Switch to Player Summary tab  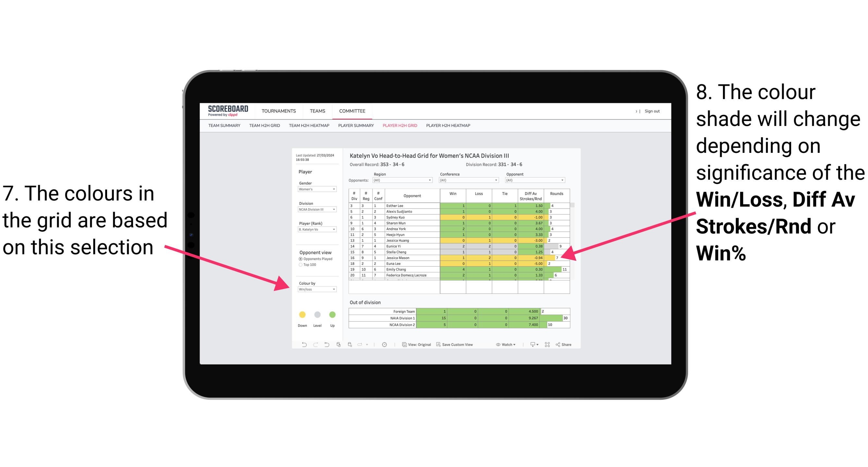356,128
